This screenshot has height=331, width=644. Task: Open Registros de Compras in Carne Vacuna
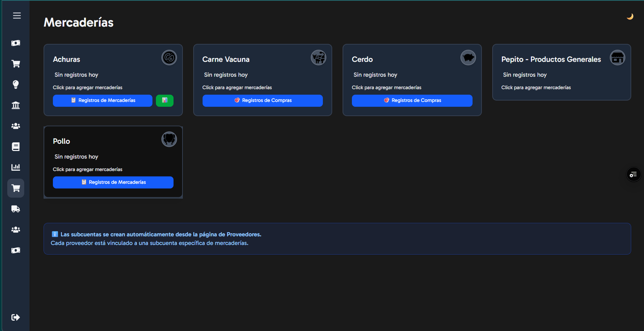tap(263, 101)
